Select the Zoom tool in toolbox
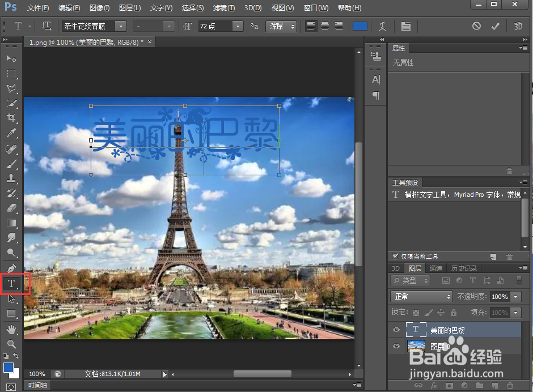 (11, 344)
